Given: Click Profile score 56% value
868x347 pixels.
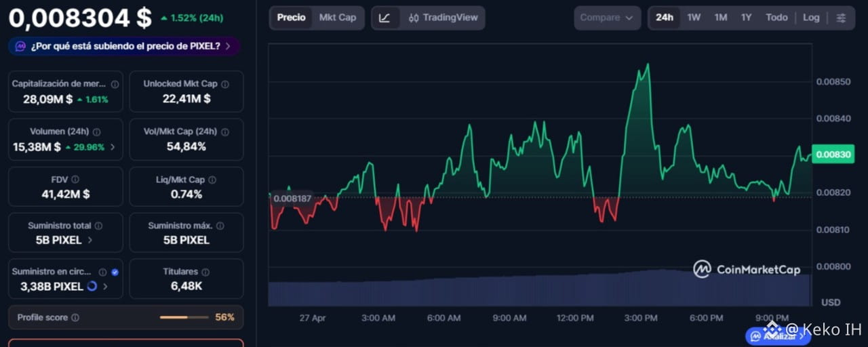Looking at the screenshot, I should click(x=225, y=317).
